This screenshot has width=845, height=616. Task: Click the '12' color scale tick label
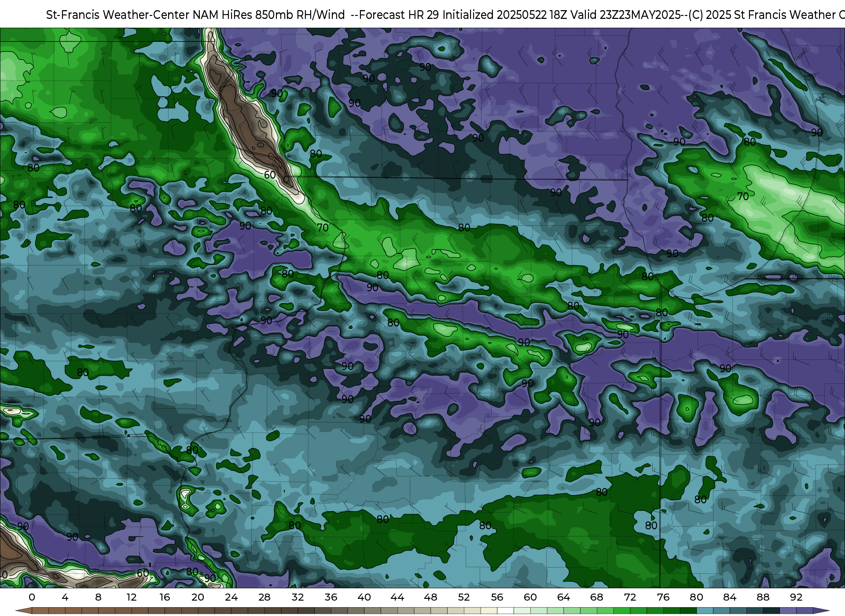coord(132,597)
